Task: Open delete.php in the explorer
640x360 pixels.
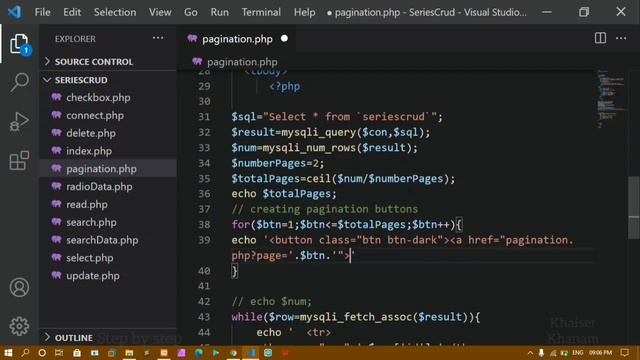Action: point(91,133)
